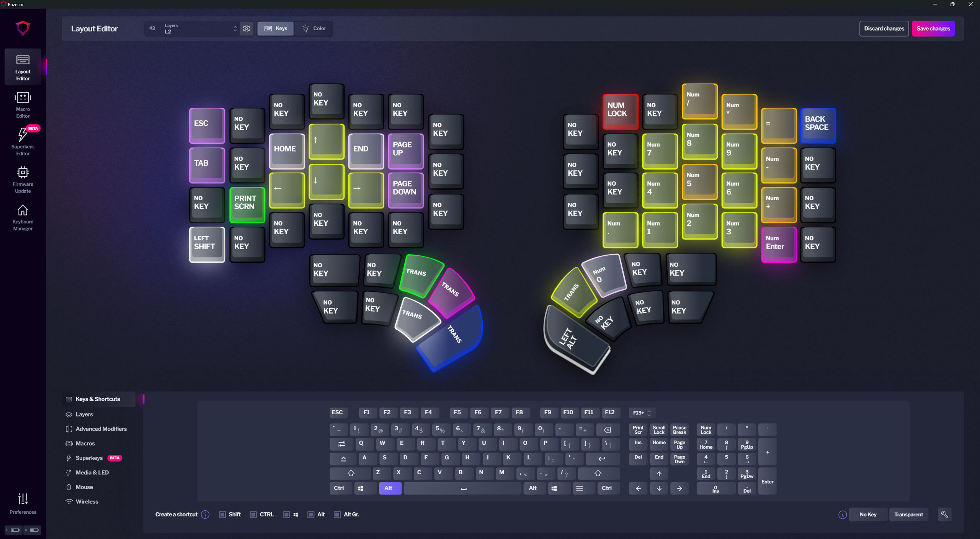The image size is (980, 539).
Task: Click the Keys tab in Layout Editor
Action: tap(276, 28)
